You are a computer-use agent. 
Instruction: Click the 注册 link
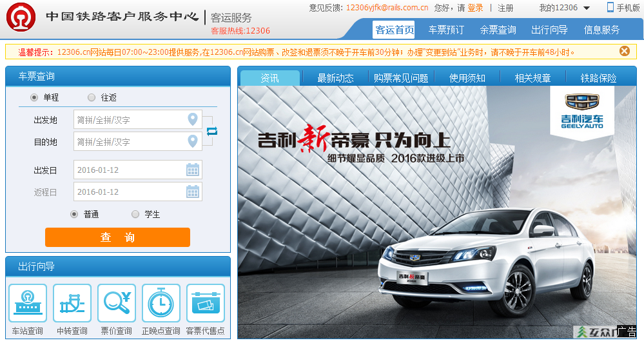click(505, 8)
